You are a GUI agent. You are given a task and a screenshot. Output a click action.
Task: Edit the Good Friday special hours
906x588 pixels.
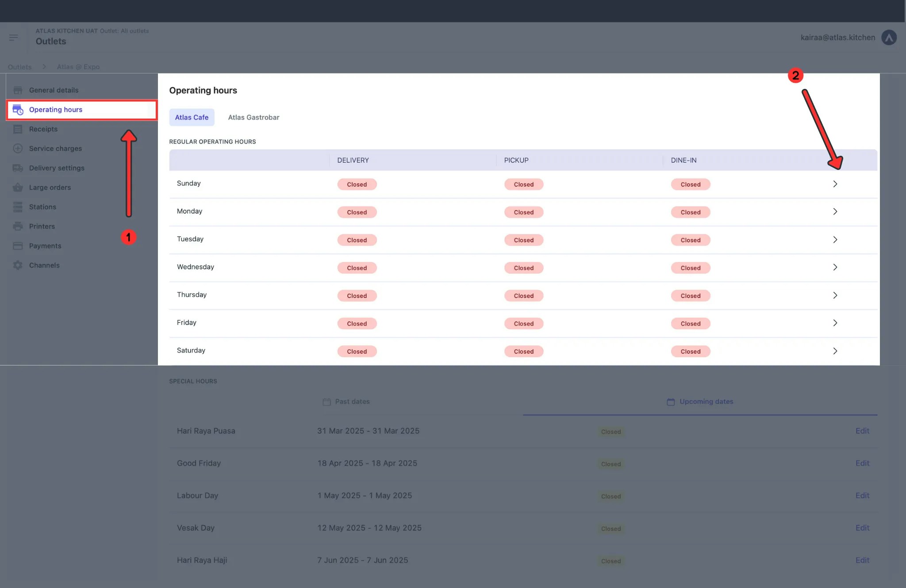coord(862,463)
